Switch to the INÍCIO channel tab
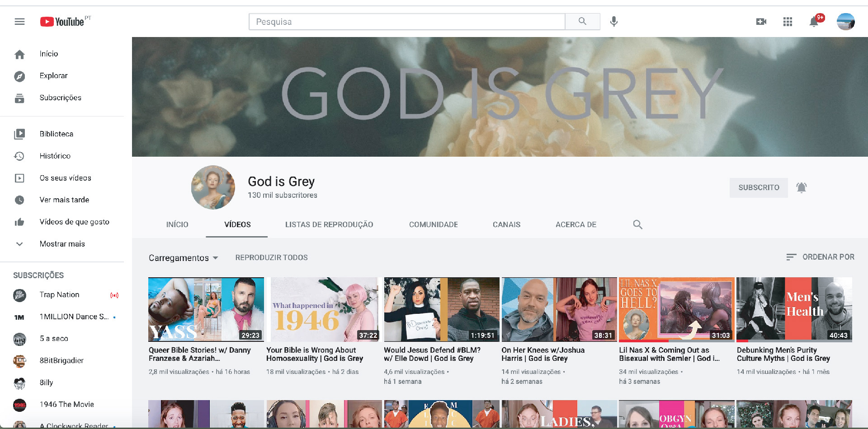Viewport: 868px width, 429px height. (x=177, y=224)
